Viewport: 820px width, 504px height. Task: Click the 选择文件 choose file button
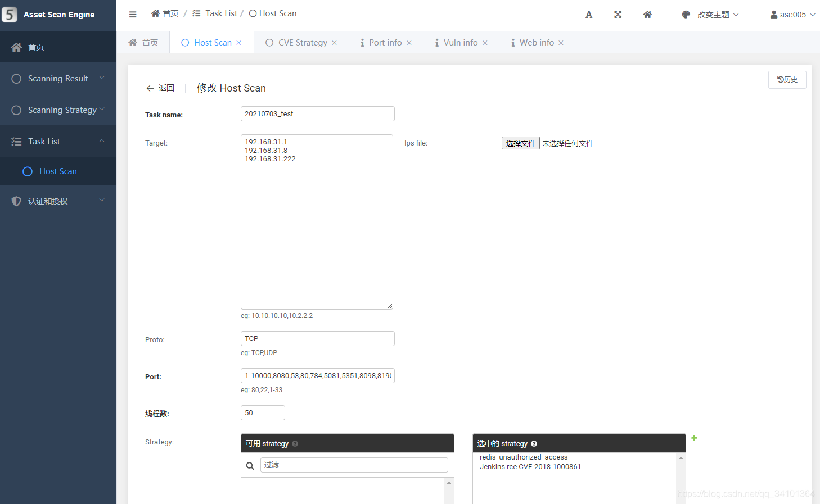[x=521, y=143]
